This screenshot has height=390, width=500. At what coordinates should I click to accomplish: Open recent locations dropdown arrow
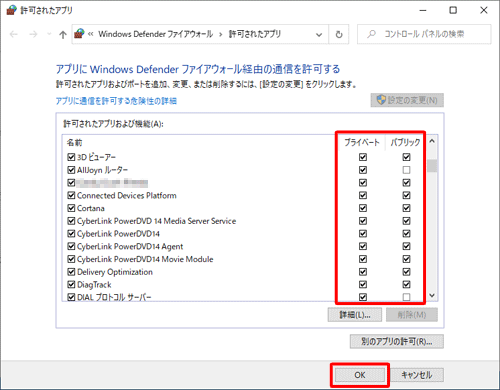coord(49,34)
